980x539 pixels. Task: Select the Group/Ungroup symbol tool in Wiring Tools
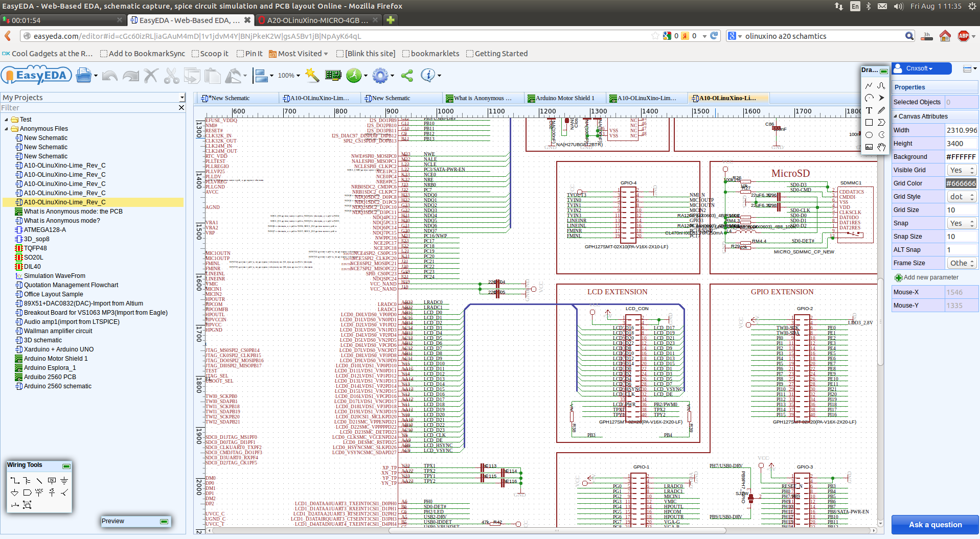tap(27, 505)
